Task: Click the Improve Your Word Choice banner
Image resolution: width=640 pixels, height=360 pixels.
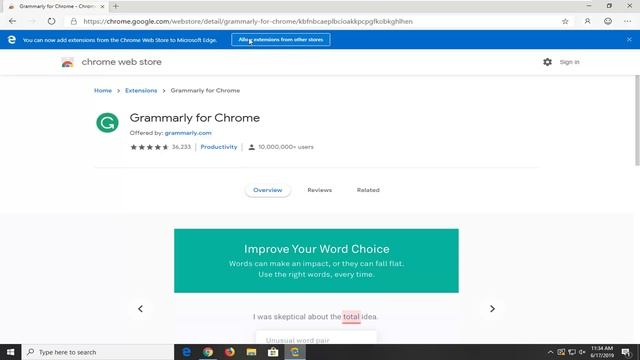Action: coord(316,260)
